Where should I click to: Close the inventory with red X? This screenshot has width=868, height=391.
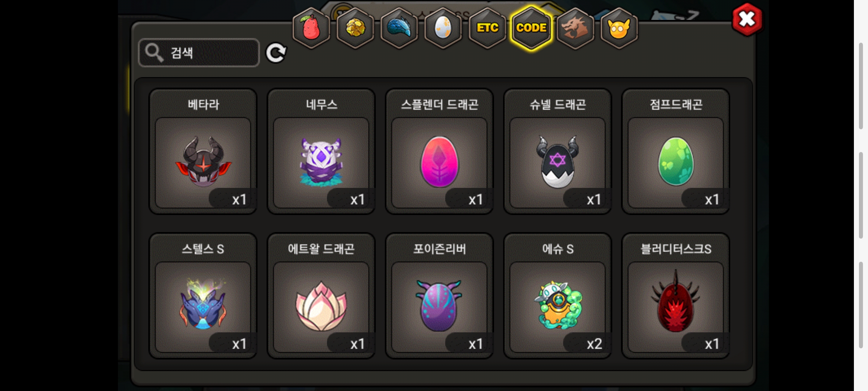(747, 20)
